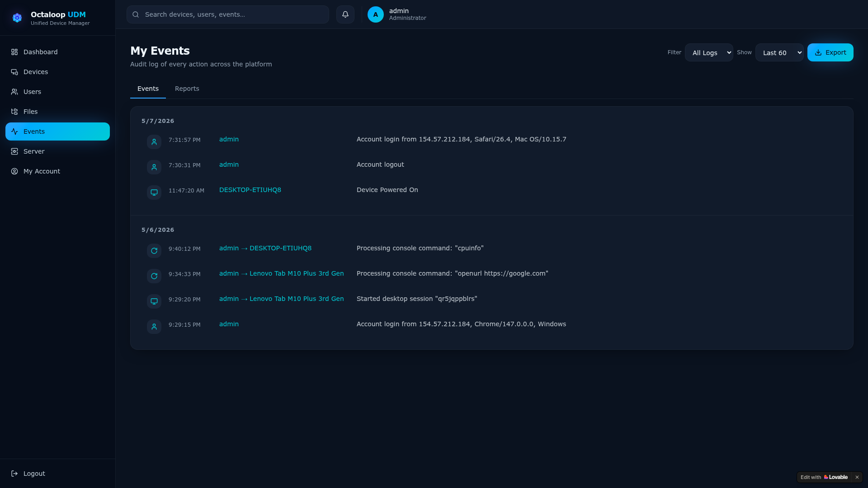The height and width of the screenshot is (488, 868).
Task: Open admin link in Account logout event
Action: [229, 164]
